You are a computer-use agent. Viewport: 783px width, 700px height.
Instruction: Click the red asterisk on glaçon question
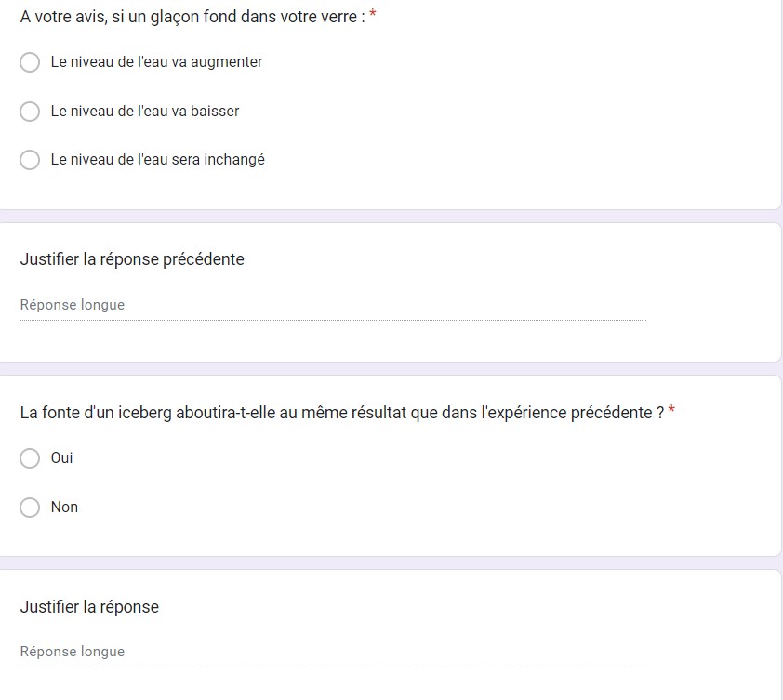(x=373, y=16)
